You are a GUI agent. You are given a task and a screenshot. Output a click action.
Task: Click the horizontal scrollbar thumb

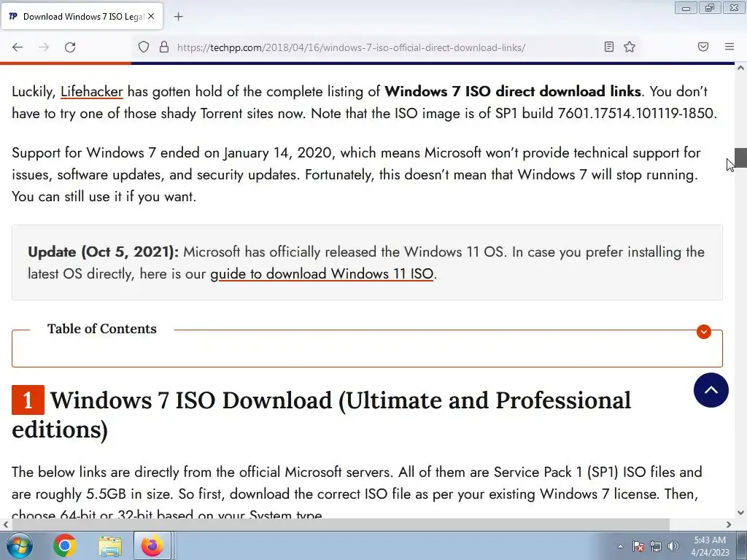[x=341, y=524]
